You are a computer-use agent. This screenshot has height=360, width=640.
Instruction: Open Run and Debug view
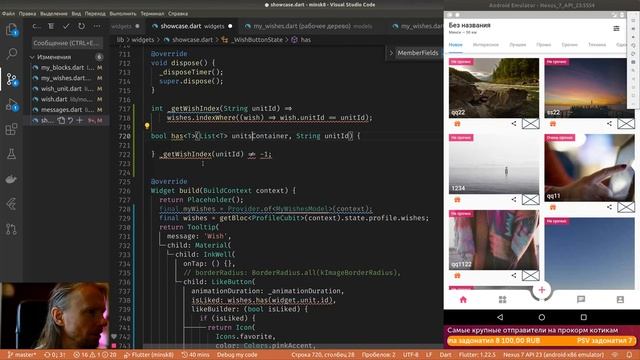(11, 105)
